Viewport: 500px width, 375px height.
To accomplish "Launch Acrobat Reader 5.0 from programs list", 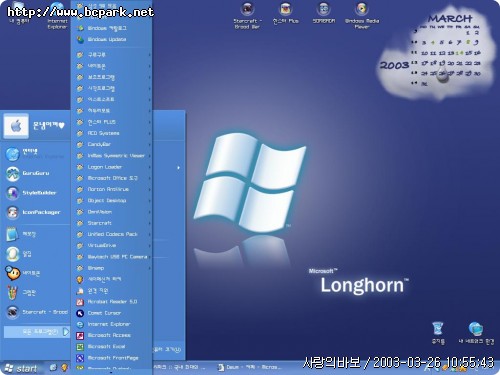I will (x=113, y=302).
